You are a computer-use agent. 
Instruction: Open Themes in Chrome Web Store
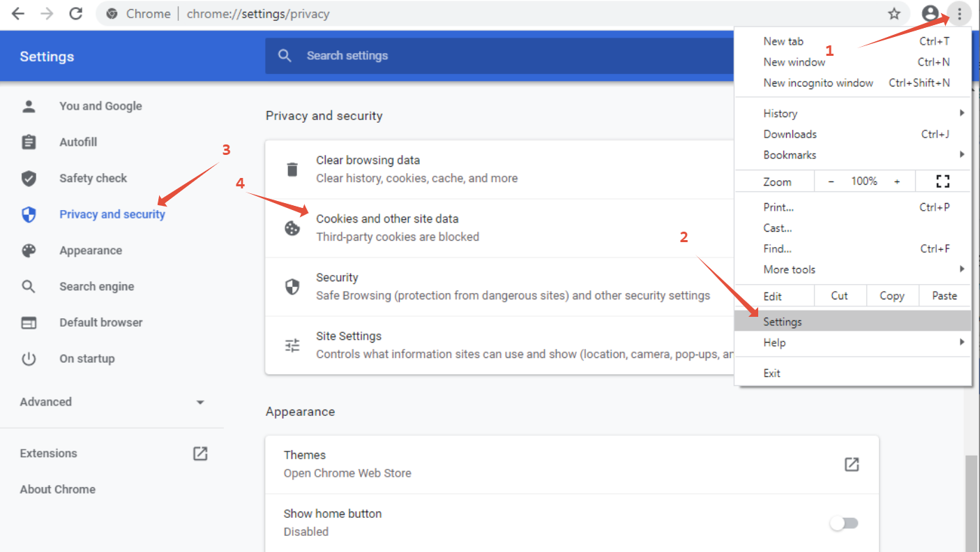572,464
